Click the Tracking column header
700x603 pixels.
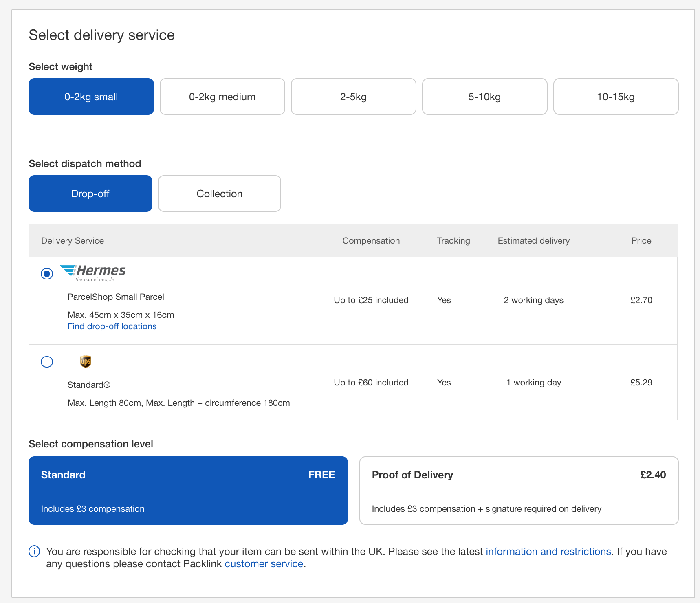click(453, 241)
